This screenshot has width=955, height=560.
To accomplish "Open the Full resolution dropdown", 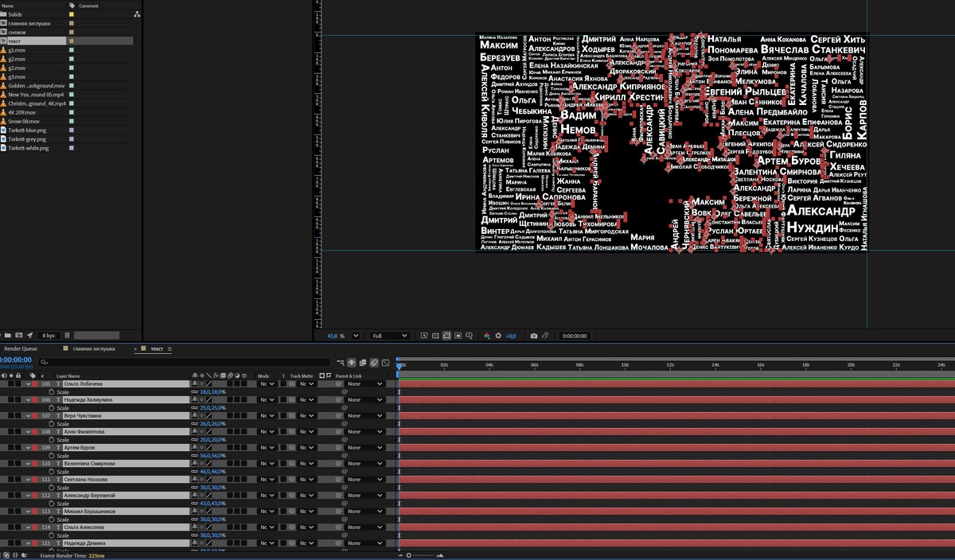I will click(390, 336).
